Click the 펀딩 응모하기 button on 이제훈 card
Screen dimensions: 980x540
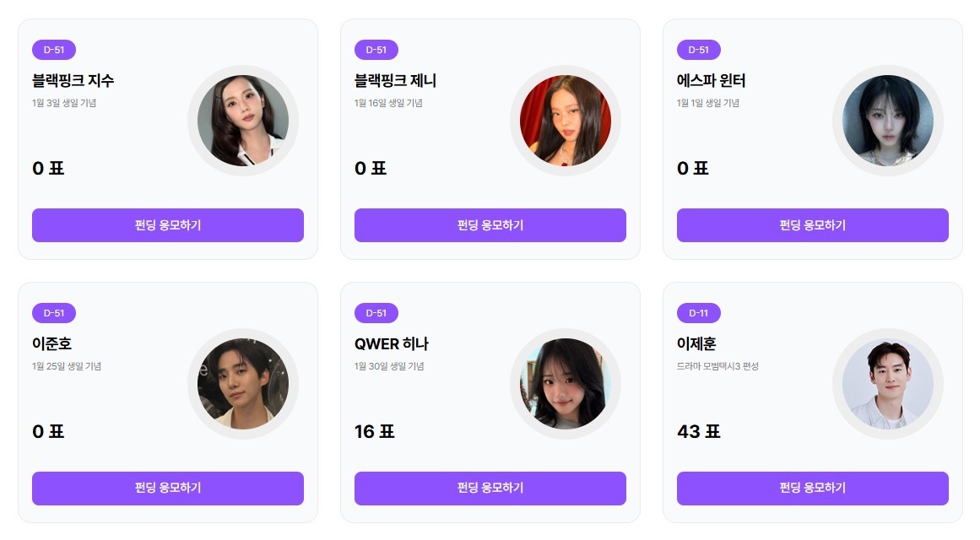(812, 488)
